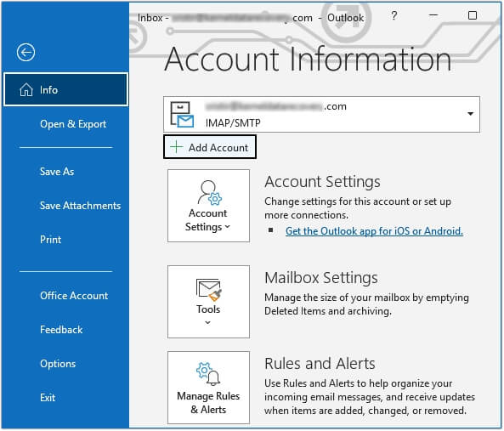Viewport: 504px width, 431px height.
Task: Open Office Account page
Action: tap(74, 296)
